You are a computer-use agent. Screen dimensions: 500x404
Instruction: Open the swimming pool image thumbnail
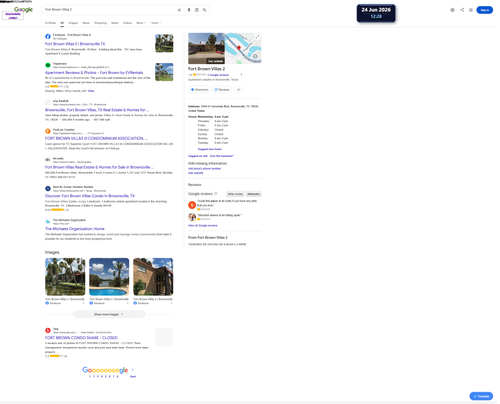pos(109,277)
